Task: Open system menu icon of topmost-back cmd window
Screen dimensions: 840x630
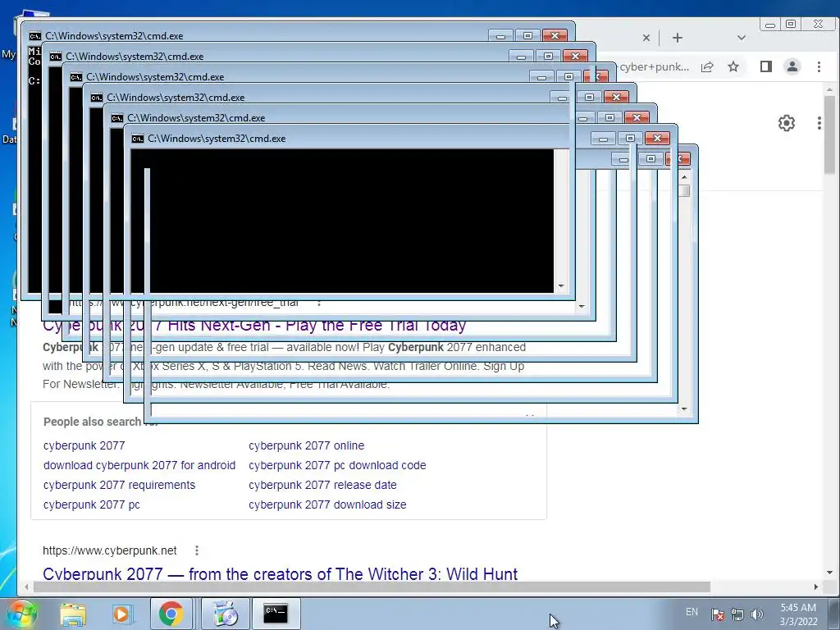Action: click(34, 36)
